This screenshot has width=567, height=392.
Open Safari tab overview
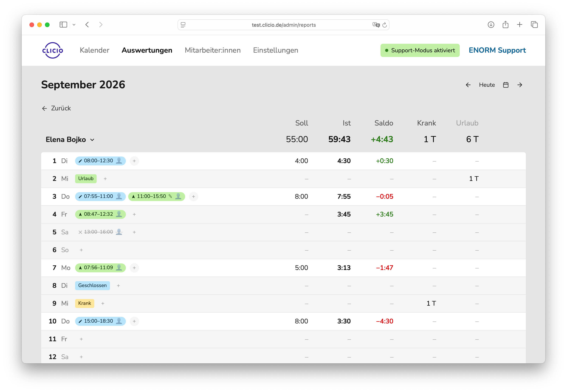[534, 25]
